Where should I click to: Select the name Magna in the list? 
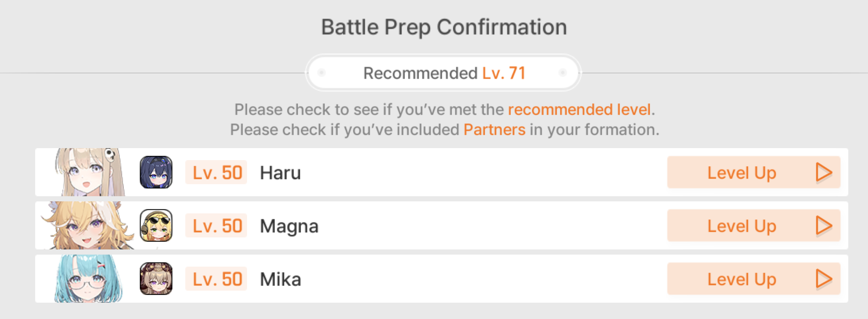click(289, 226)
